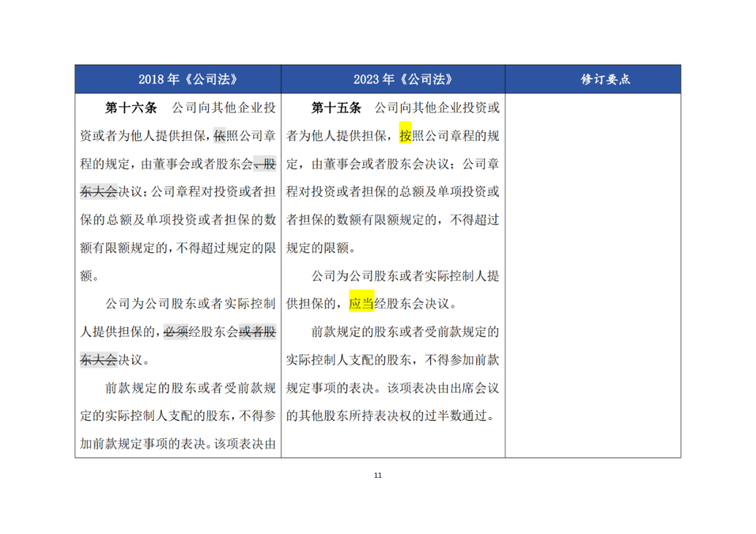Click the struck-through character '依'
Screen dimensions: 756x534
(x=220, y=136)
